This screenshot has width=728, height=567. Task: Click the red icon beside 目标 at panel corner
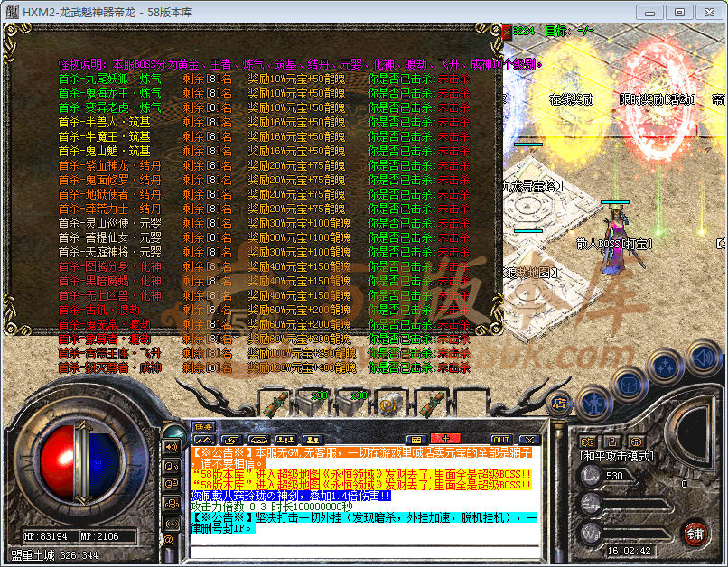pos(506,32)
